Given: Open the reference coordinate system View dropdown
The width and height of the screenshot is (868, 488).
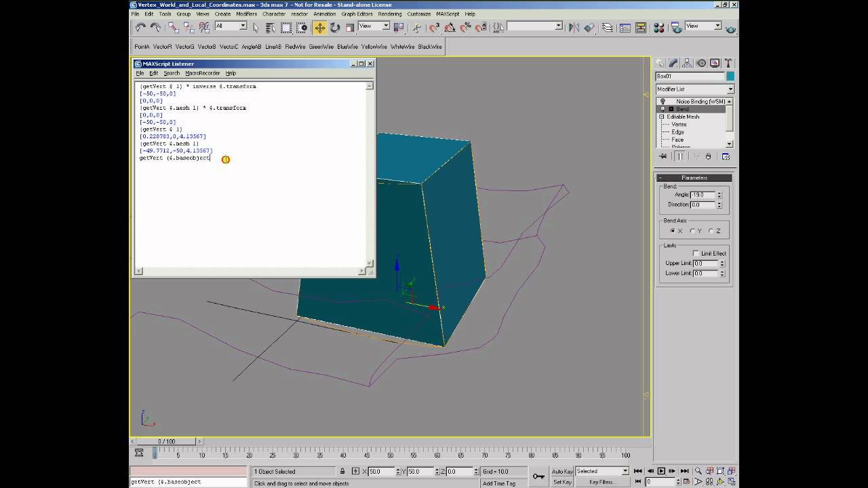Looking at the screenshot, I should [x=374, y=26].
